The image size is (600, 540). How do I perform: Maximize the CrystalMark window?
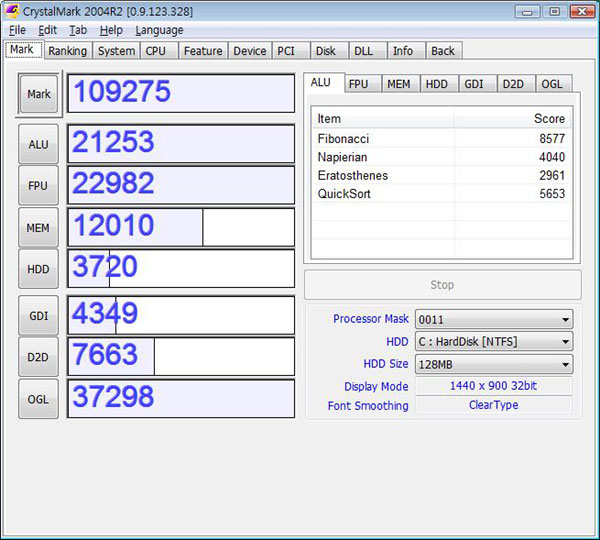[x=554, y=12]
